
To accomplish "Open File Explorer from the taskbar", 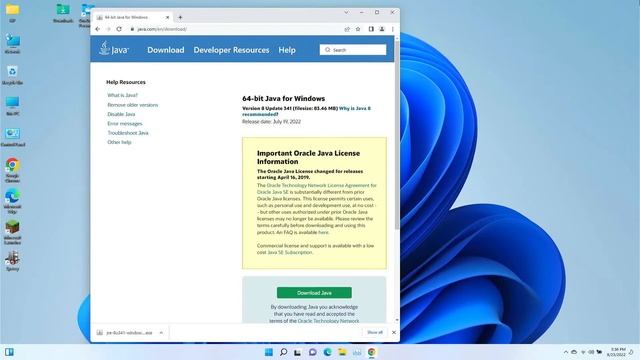I will 342,352.
